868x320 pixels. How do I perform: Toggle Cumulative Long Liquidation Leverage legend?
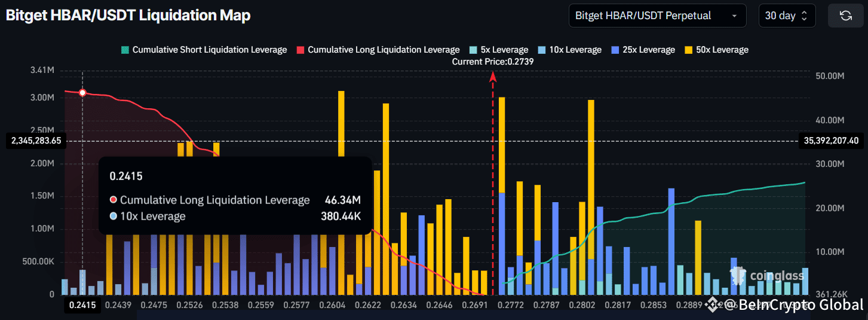pos(378,50)
